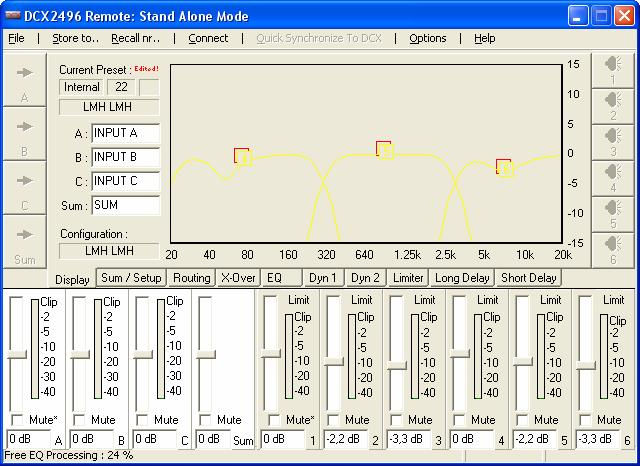Click the preset number 22 field

(121, 87)
